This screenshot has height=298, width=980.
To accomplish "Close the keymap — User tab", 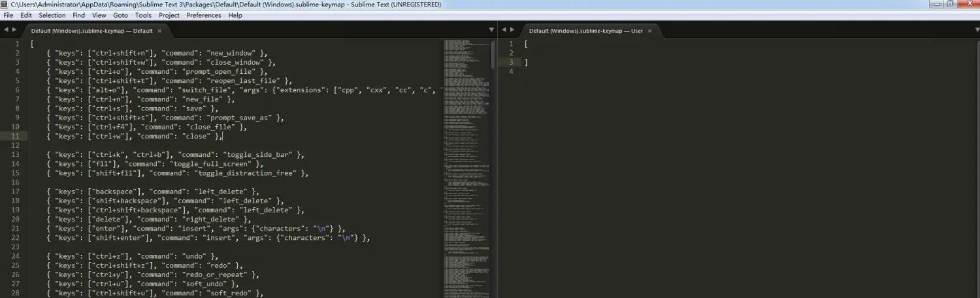I will coord(651,31).
